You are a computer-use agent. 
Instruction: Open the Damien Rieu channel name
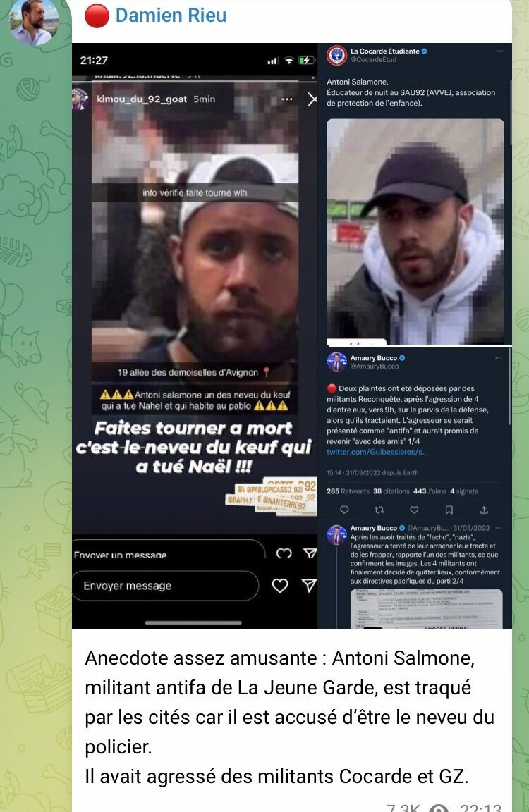171,16
